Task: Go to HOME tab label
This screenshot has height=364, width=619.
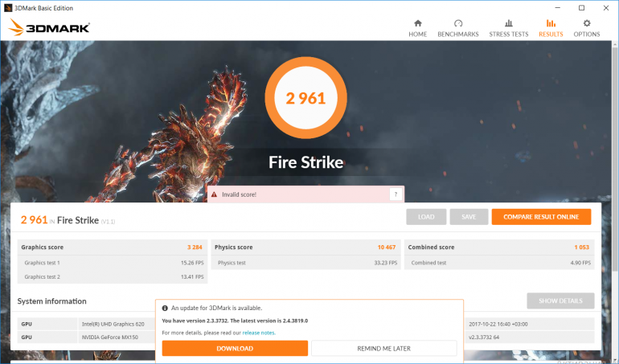Action: (418, 35)
